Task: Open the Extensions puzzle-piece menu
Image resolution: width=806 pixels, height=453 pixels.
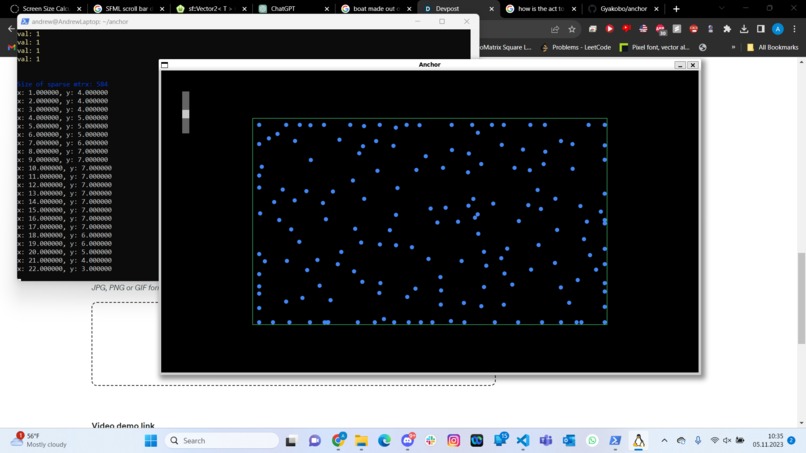Action: (727, 29)
